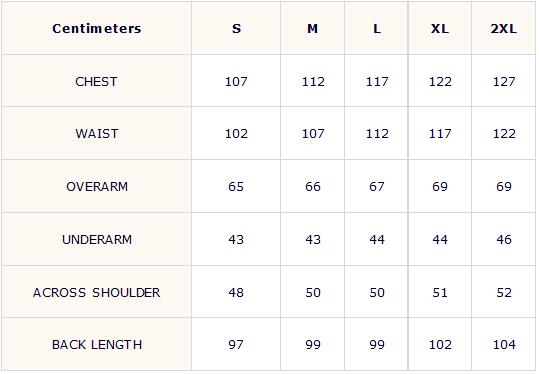The width and height of the screenshot is (539, 374).
Task: Select the L size column header
Action: point(377,29)
